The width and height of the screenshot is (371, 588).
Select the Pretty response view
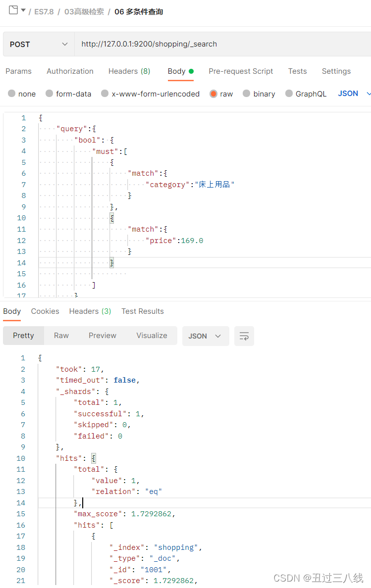tap(23, 336)
